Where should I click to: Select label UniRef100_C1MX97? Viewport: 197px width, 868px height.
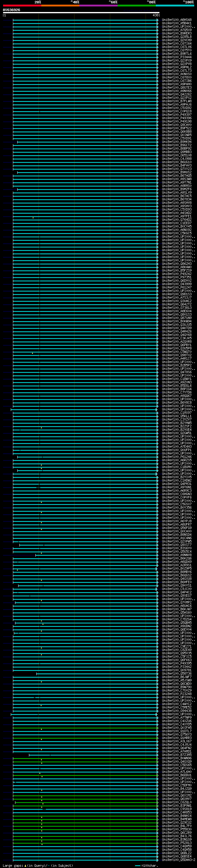pyautogui.click(x=177, y=413)
